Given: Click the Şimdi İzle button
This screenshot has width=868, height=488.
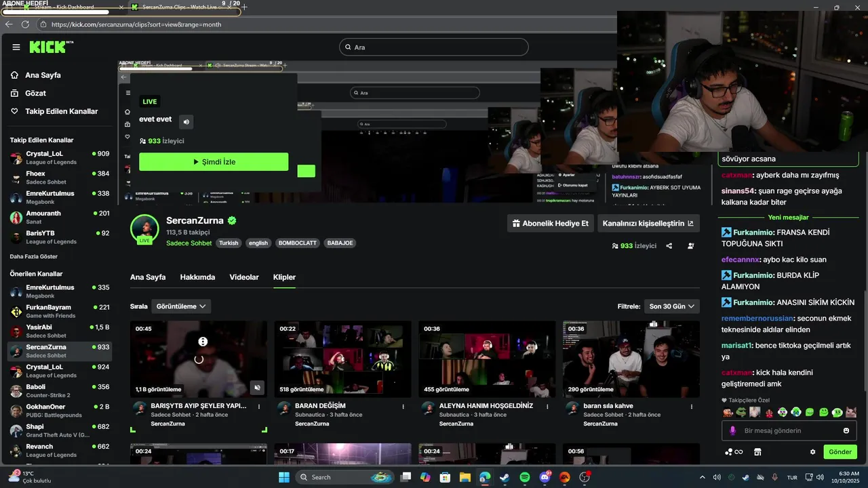Looking at the screenshot, I should 214,162.
